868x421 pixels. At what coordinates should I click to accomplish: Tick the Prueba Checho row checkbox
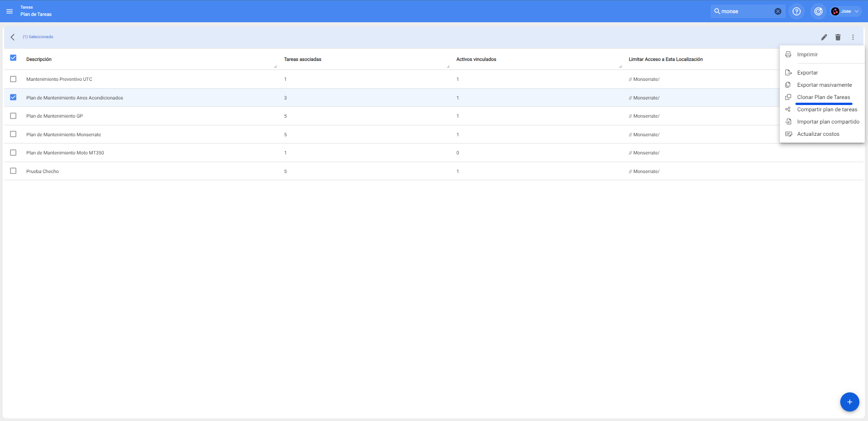click(x=13, y=171)
